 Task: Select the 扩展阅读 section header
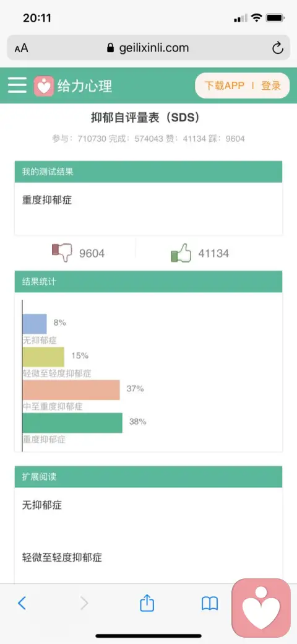(x=148, y=477)
